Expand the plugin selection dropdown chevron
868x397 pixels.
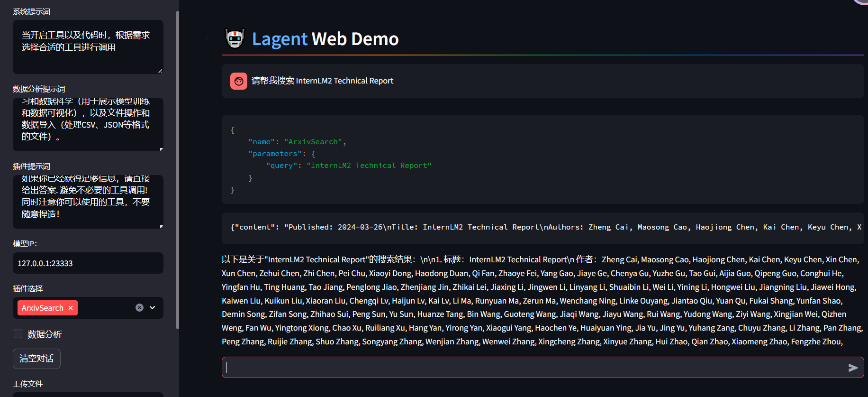tap(153, 308)
